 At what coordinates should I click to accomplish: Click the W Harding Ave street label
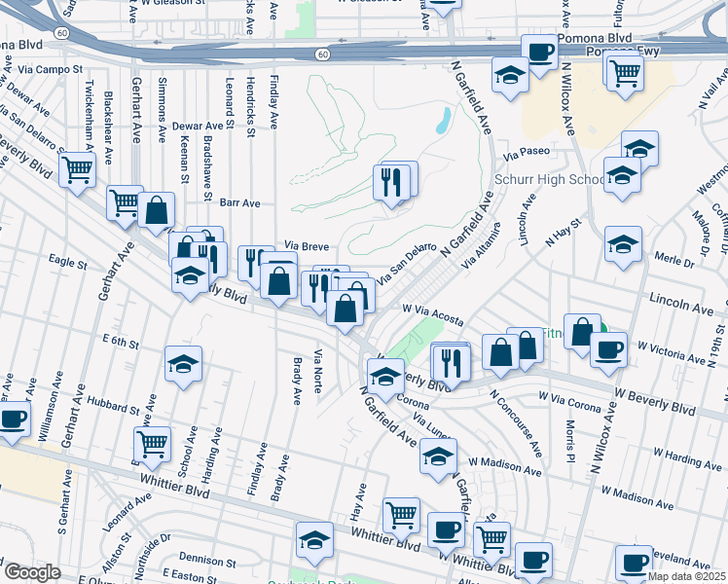[x=687, y=458]
